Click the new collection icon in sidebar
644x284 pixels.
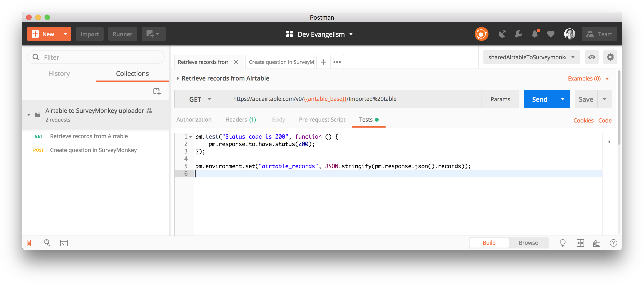point(157,92)
